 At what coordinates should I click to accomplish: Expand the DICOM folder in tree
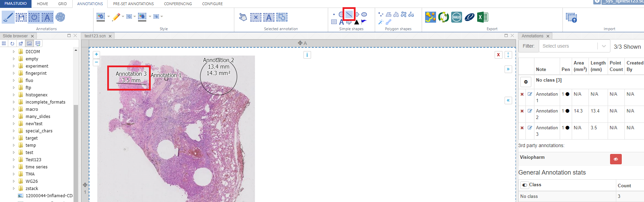click(14, 51)
